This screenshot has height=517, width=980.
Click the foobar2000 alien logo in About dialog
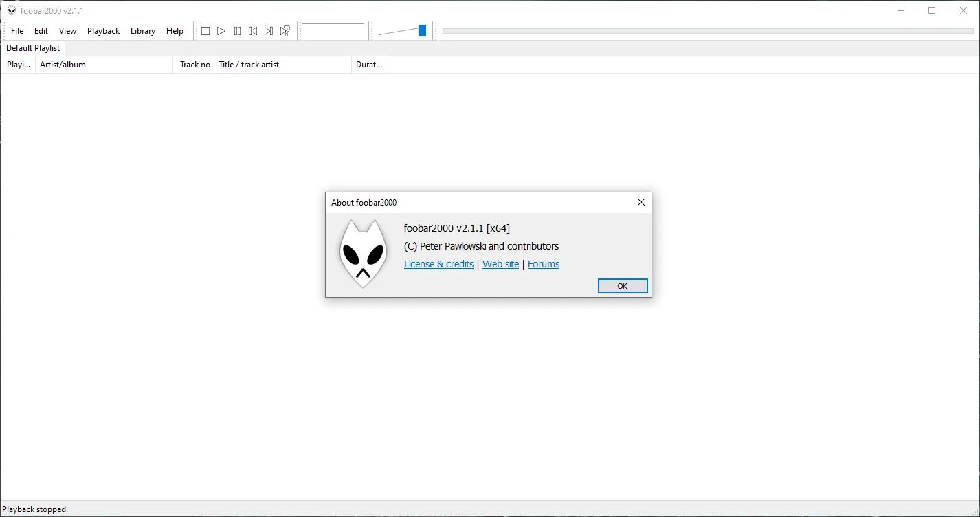[363, 254]
